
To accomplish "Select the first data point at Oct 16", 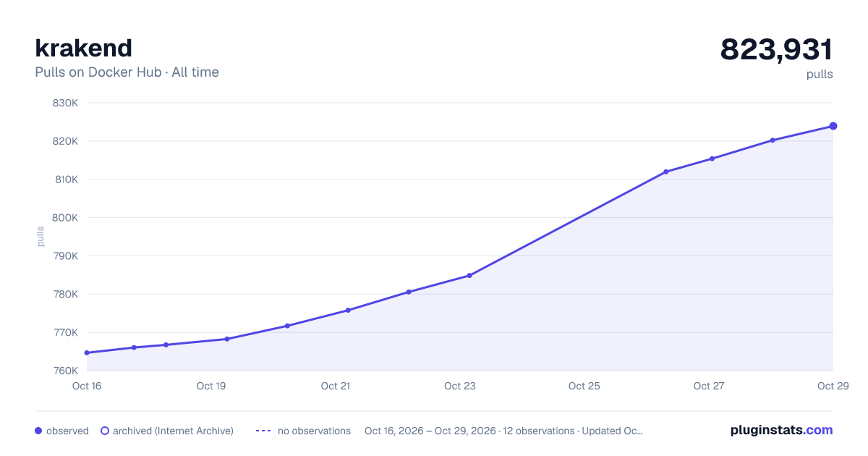I will tap(87, 352).
